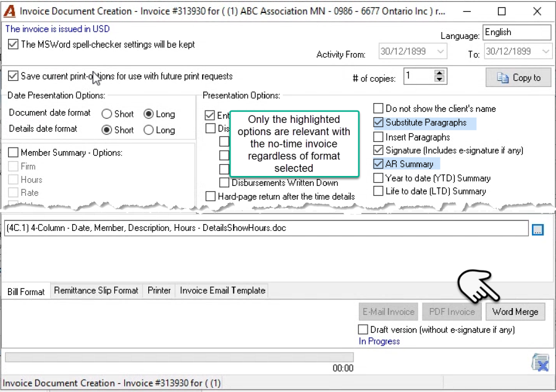Image resolution: width=556 pixels, height=392 pixels.
Task: Click the 'In Progress' status text
Action: click(379, 341)
